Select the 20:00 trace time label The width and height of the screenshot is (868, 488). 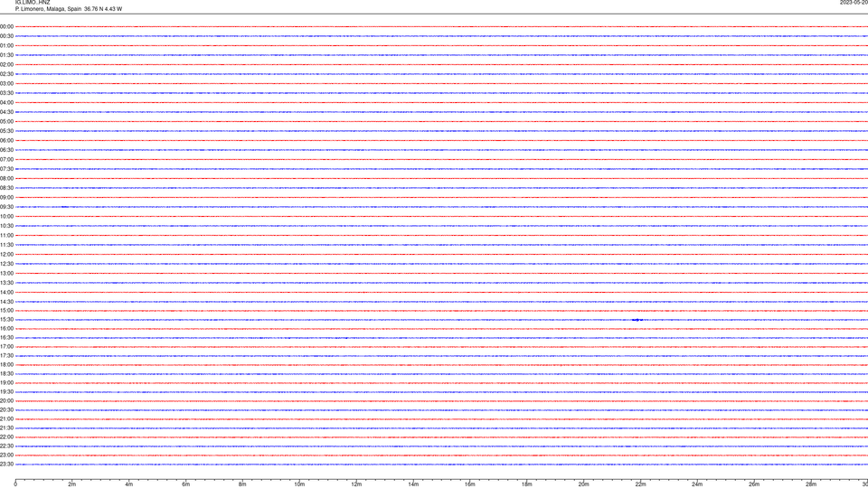point(6,401)
